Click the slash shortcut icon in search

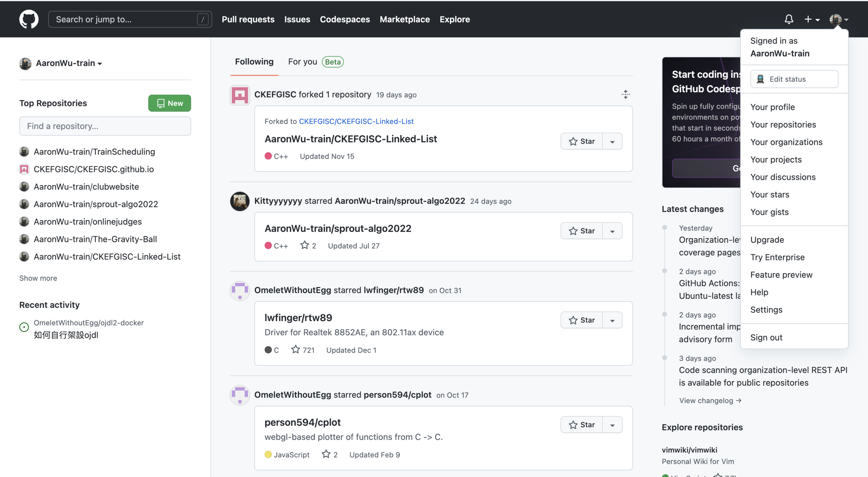203,19
